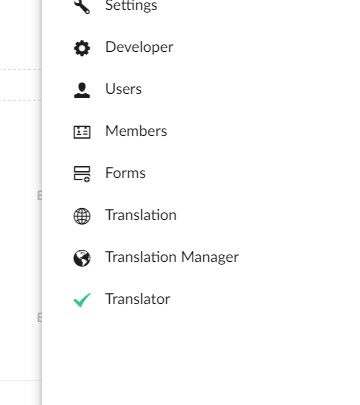Image resolution: width=360 pixels, height=405 pixels.
Task: Select the Users person silhouette icon
Action: tap(82, 90)
